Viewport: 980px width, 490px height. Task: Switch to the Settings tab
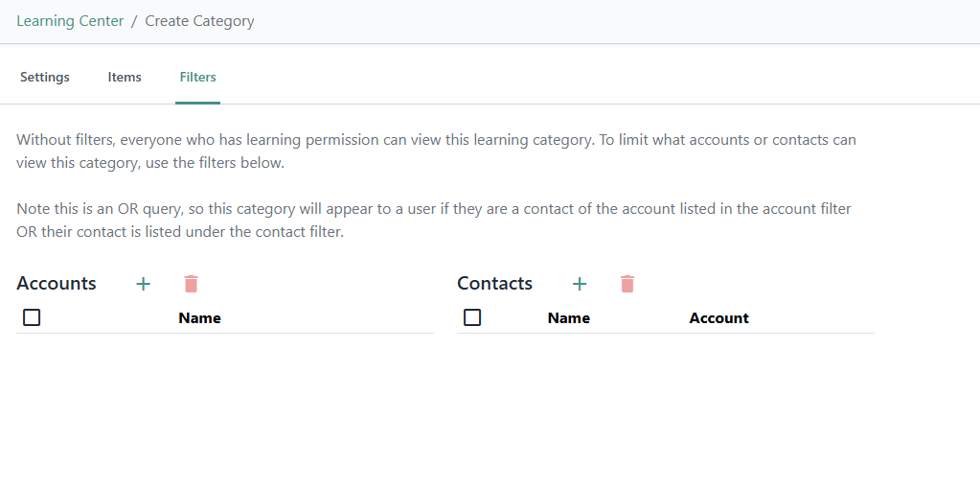click(x=45, y=77)
